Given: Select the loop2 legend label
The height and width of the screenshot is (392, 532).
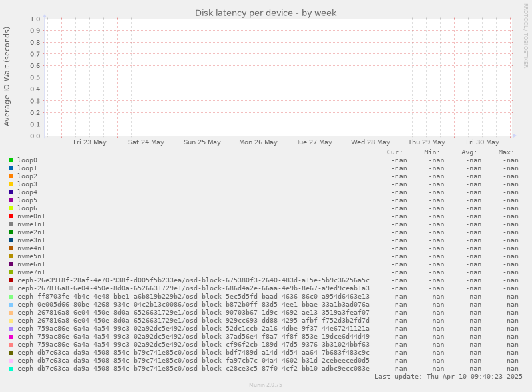Looking at the screenshot, I should click(x=27, y=176).
